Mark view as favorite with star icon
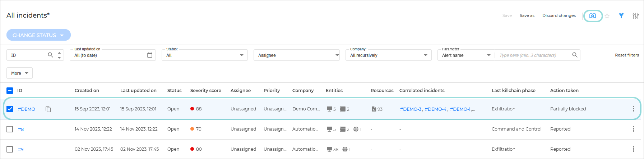This screenshot has width=644, height=159. [x=607, y=16]
